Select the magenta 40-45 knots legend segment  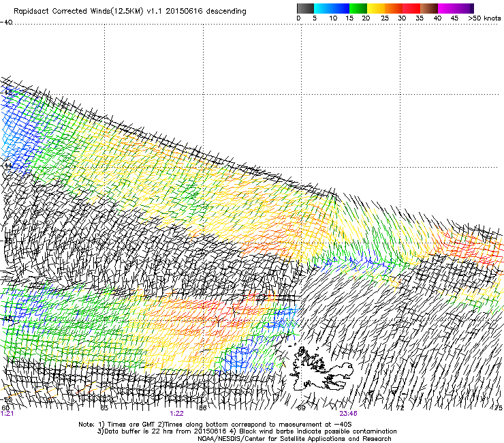pyautogui.click(x=447, y=8)
